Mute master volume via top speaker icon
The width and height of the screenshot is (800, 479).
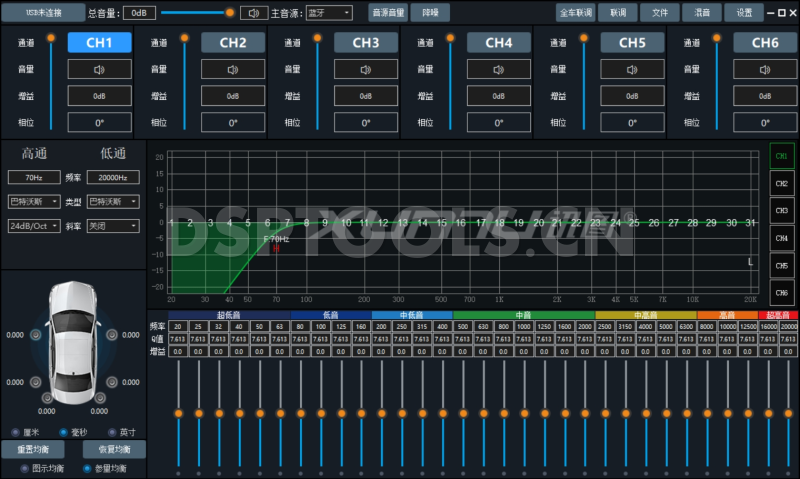point(253,13)
